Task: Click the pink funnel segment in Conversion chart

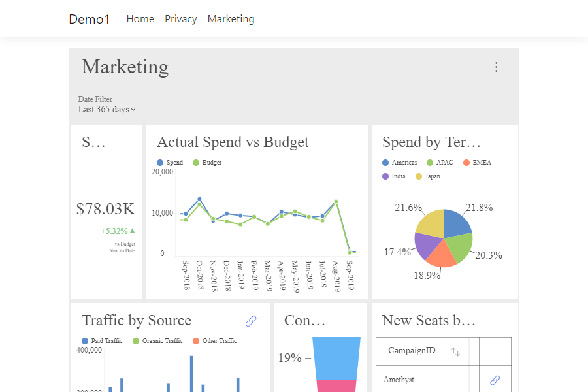Action: click(x=337, y=385)
